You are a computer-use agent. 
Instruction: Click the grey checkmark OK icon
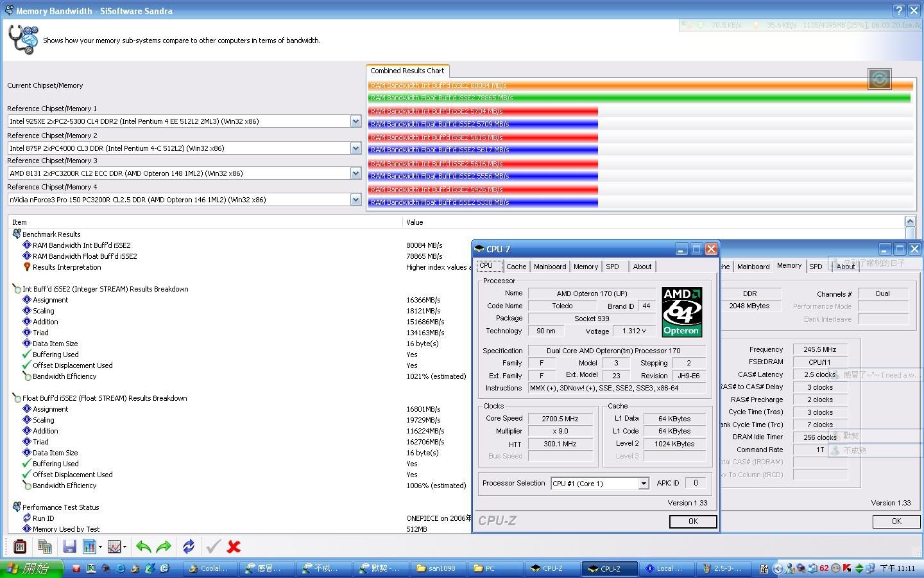pos(213,547)
